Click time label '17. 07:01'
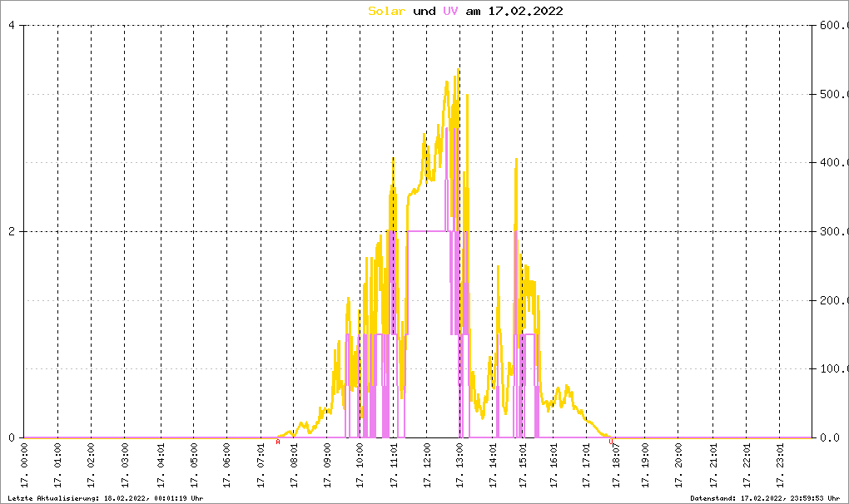The height and width of the screenshot is (504, 849). (x=261, y=466)
